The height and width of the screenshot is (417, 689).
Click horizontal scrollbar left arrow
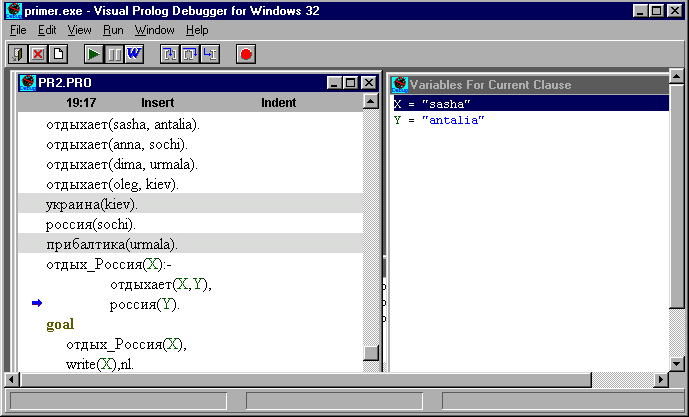[12, 379]
